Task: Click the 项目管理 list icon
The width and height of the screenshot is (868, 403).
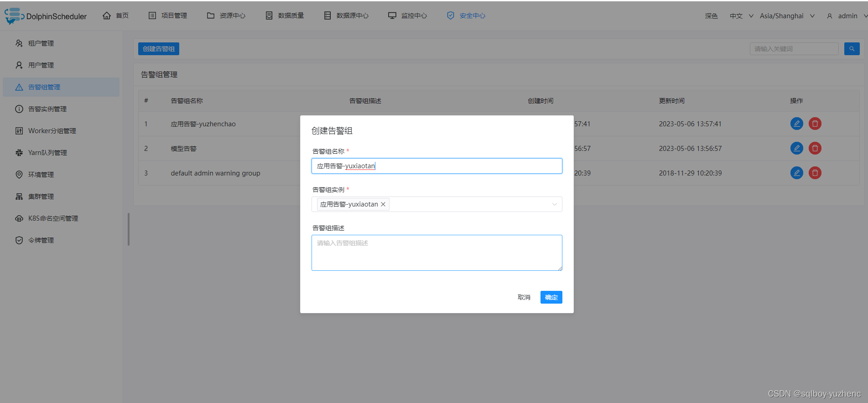Action: pos(152,15)
